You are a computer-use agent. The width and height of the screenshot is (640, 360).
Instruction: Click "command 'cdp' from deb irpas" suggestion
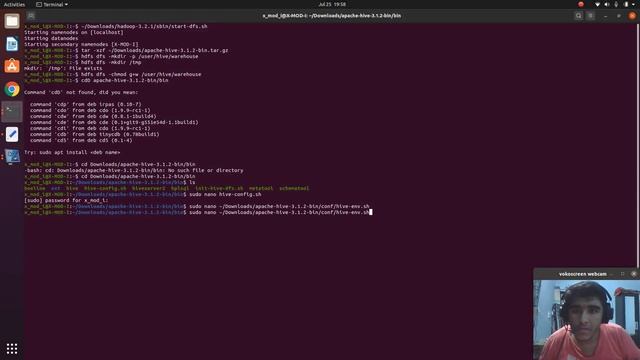tap(85, 104)
